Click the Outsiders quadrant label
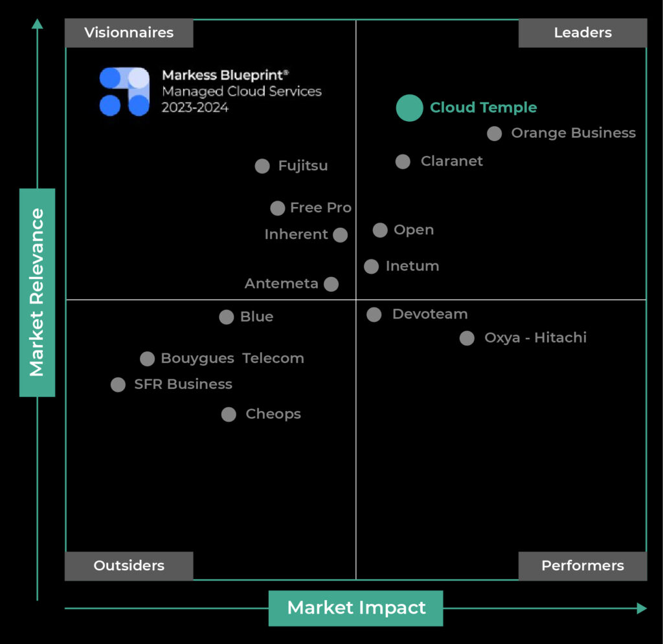This screenshot has width=663, height=644. click(x=129, y=566)
